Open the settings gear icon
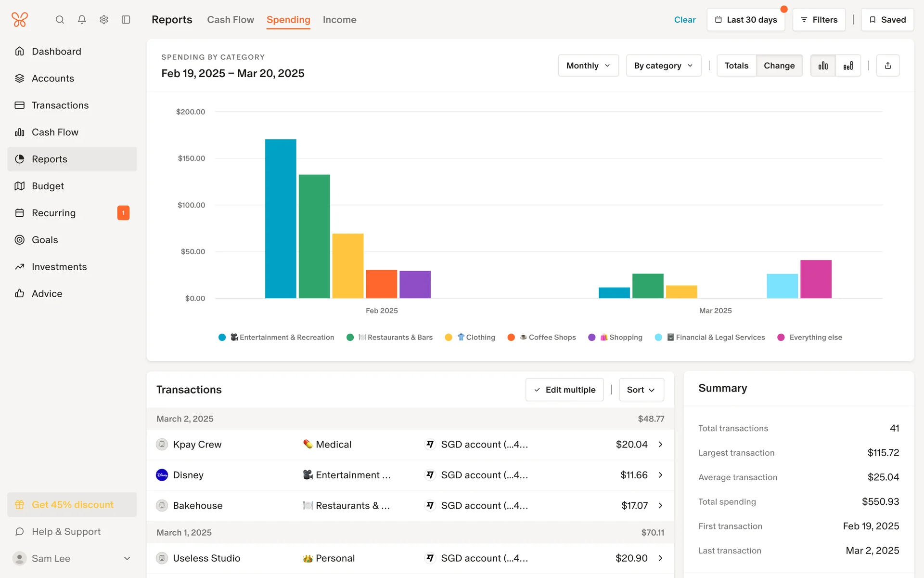The image size is (924, 578). click(x=104, y=20)
